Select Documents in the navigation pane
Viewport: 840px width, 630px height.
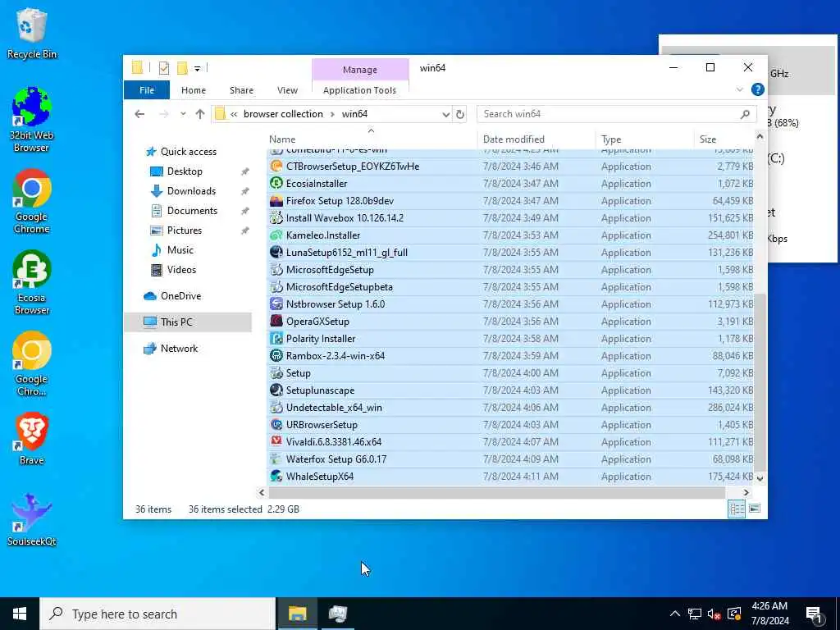coord(192,211)
